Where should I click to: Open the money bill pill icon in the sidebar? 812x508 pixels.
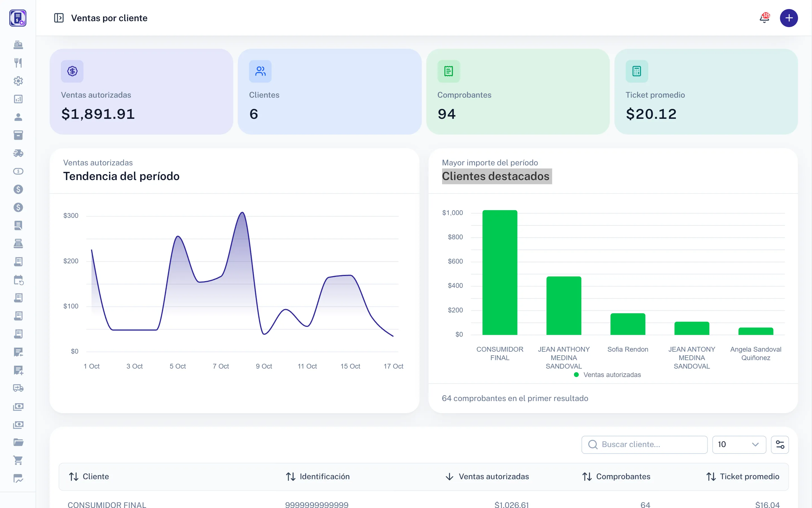tap(18, 171)
